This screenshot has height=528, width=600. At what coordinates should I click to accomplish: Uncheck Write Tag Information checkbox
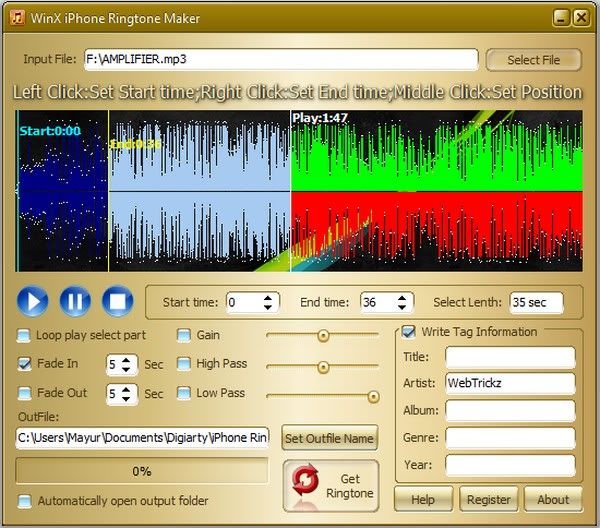click(408, 332)
